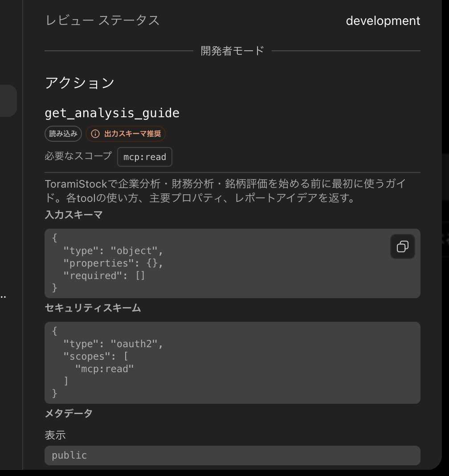Click the "properties": {} line
The width and height of the screenshot is (449, 476).
pyautogui.click(x=113, y=263)
